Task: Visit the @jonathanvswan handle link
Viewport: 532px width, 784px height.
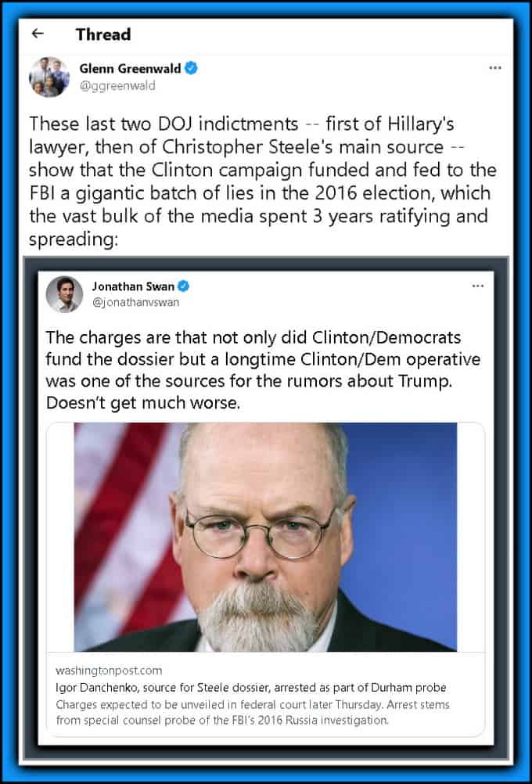Action: pos(135,303)
